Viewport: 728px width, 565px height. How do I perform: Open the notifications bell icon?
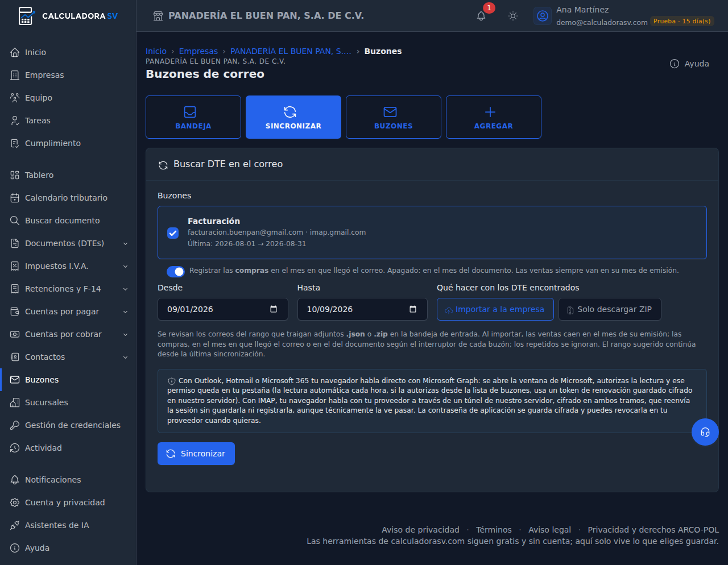tap(481, 16)
